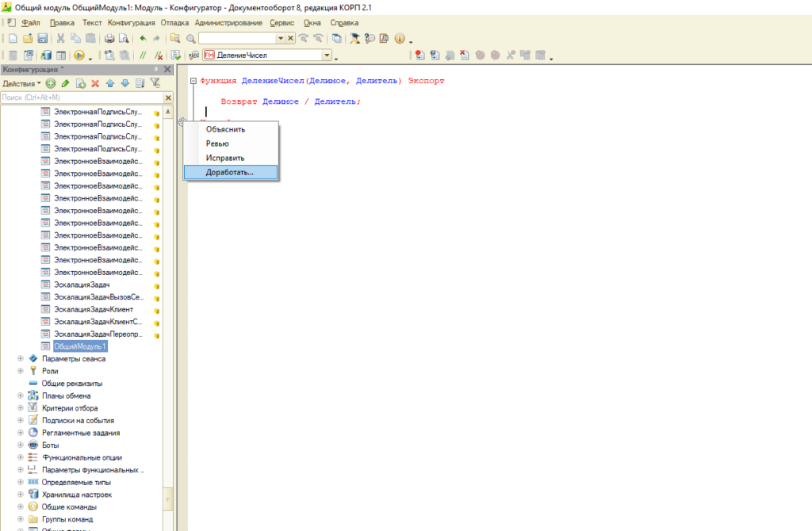
Task: Open the ДелениеЧисел procedure dropdown
Action: point(327,55)
